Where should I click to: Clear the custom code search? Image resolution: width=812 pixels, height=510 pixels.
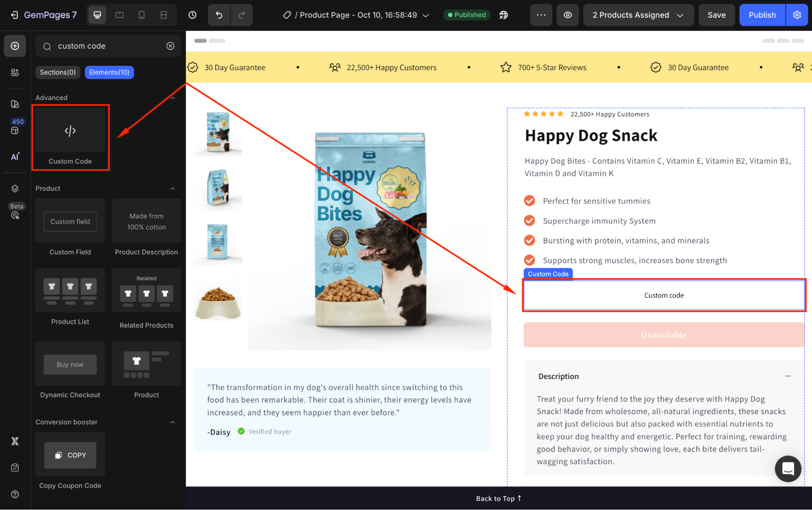(171, 46)
